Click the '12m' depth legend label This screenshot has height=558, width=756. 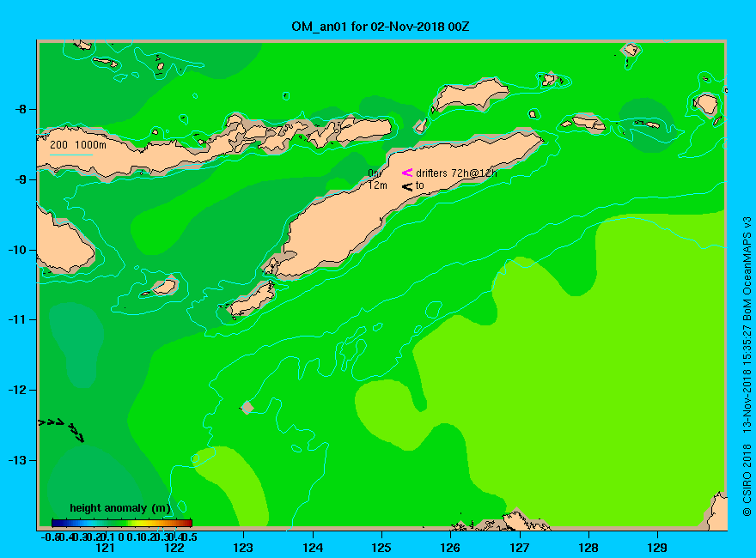point(377,185)
